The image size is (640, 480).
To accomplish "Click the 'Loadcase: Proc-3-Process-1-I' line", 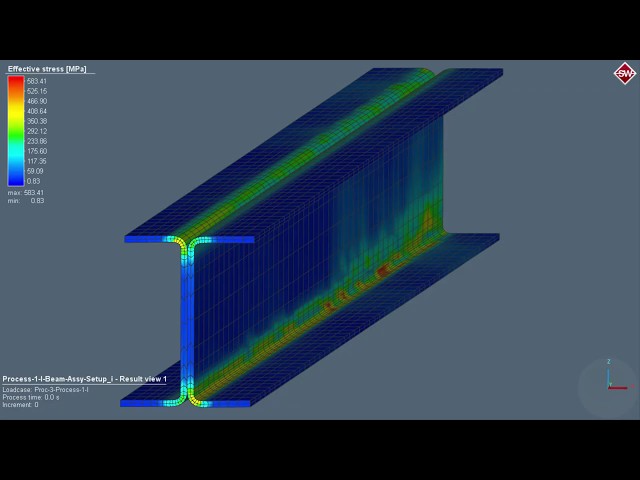I will pyautogui.click(x=45, y=390).
